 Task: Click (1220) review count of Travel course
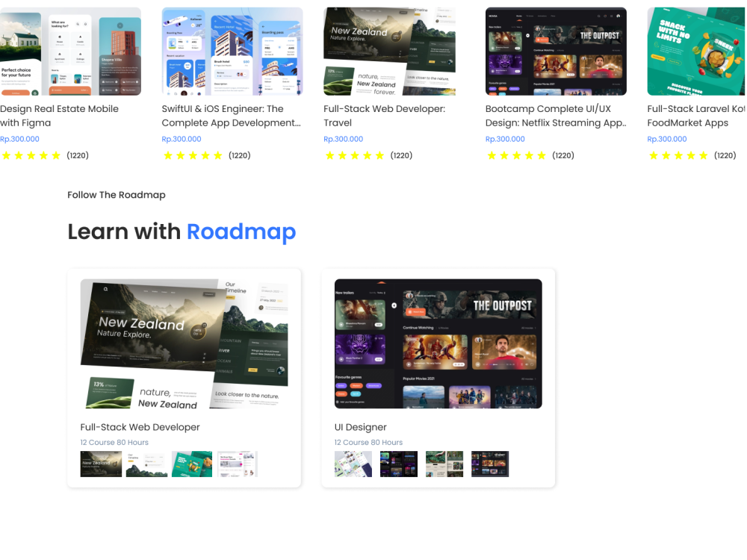[x=402, y=156]
